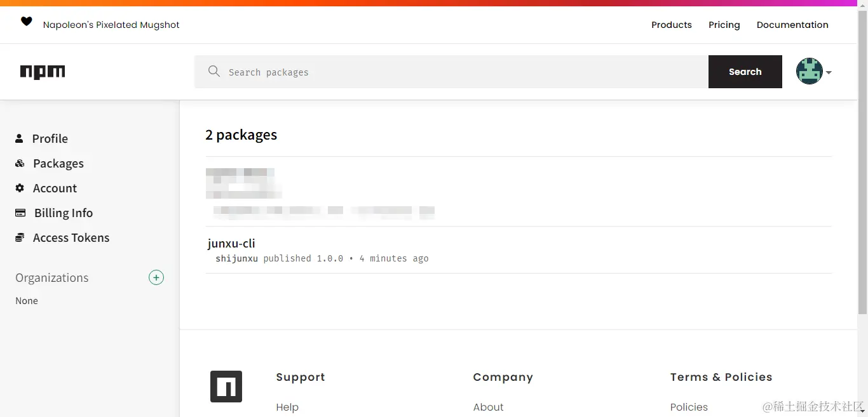Open the Pricing page

[724, 25]
